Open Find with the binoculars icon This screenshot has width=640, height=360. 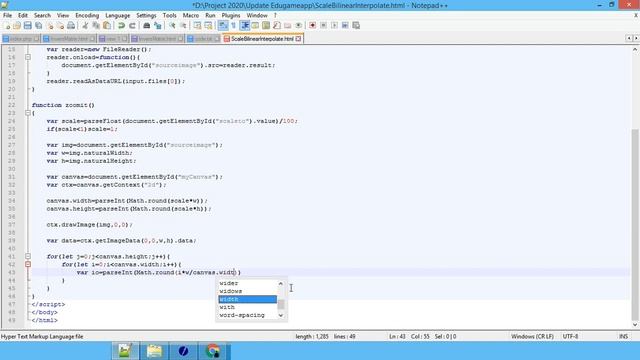click(x=147, y=25)
